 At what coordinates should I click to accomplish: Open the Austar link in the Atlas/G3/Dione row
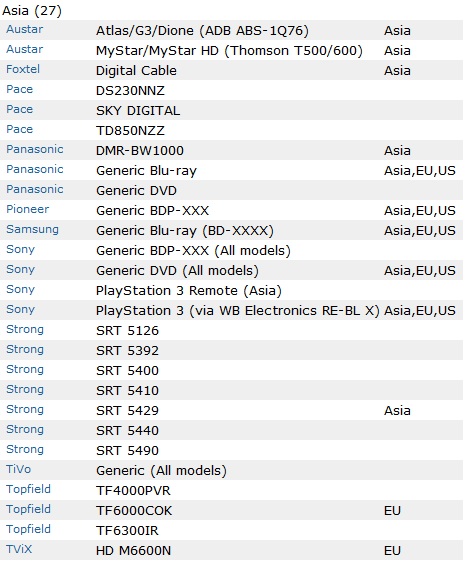(24, 29)
